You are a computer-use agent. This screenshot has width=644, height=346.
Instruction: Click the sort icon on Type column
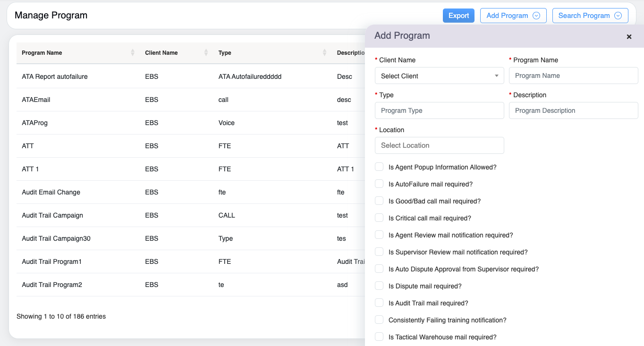324,53
